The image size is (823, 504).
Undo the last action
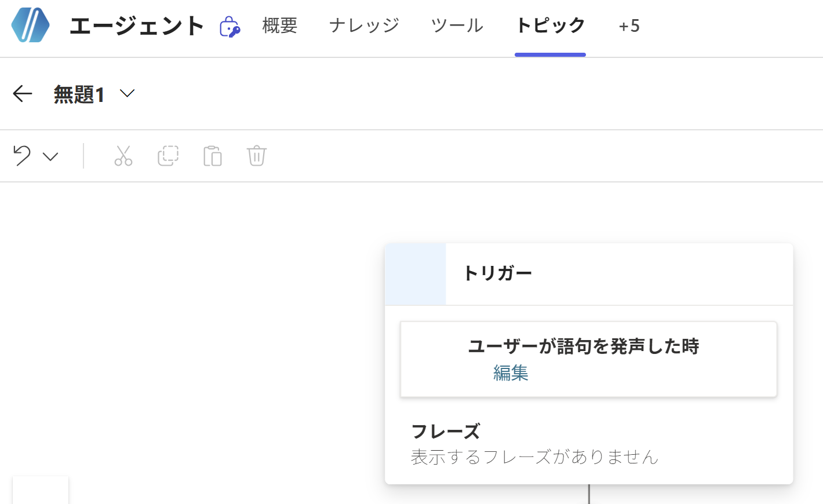coord(22,156)
